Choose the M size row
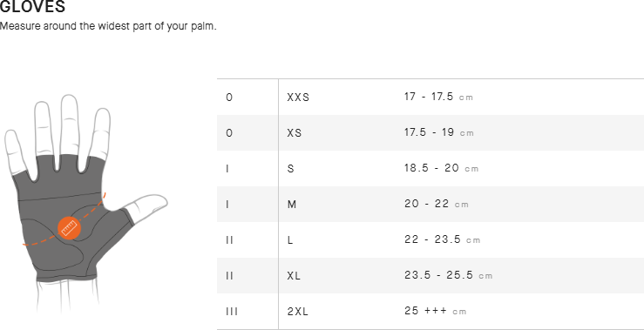The image size is (644, 330). [x=430, y=204]
